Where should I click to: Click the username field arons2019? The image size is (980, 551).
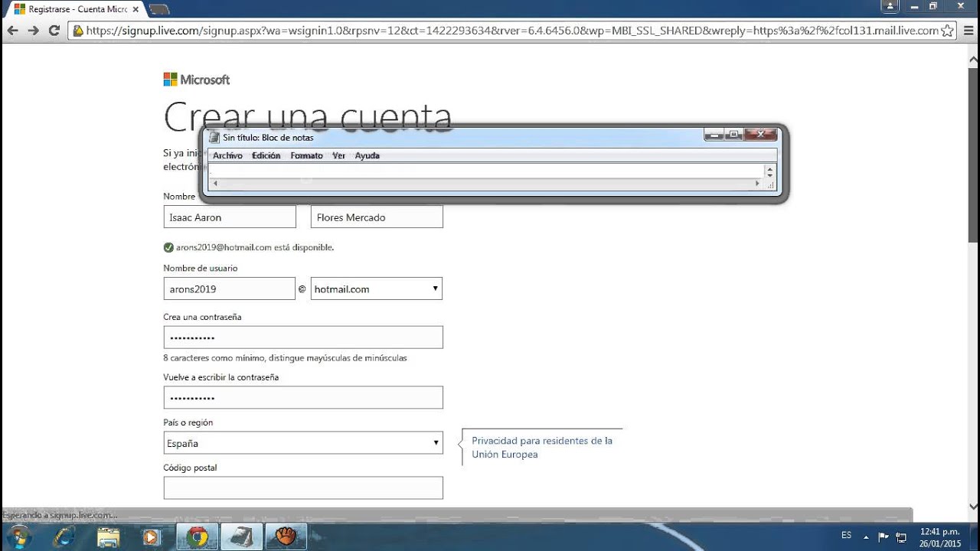(230, 289)
